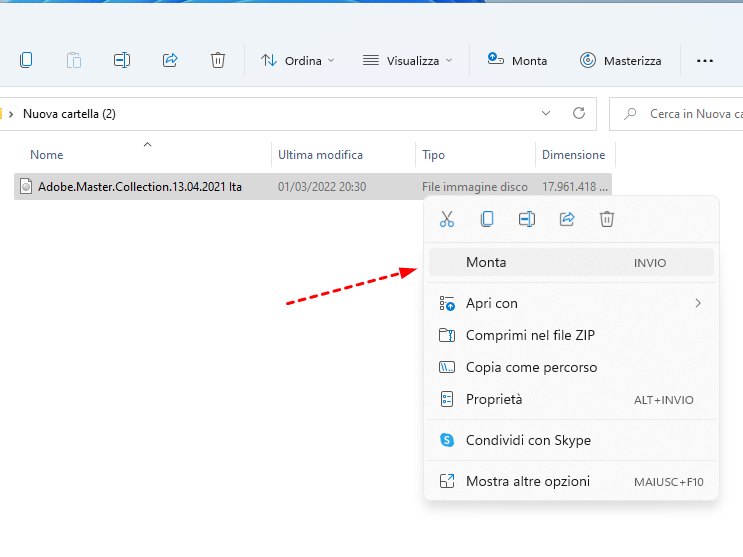Choose Condividi con Skype
This screenshot has height=557, width=743.
(571, 440)
